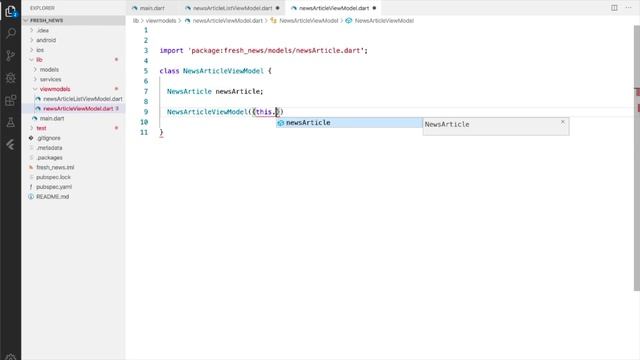Click the NewsArticle field declaration on line 7
The height and width of the screenshot is (360, 640).
(x=215, y=91)
